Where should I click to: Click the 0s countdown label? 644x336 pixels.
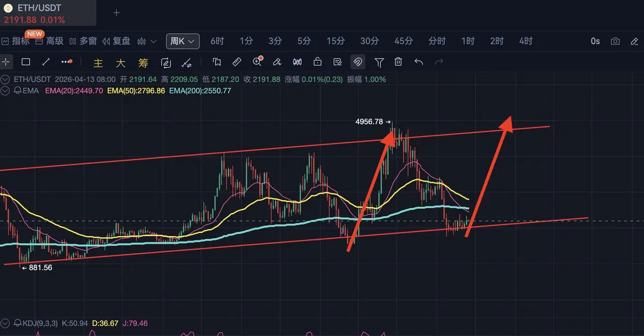[595, 41]
